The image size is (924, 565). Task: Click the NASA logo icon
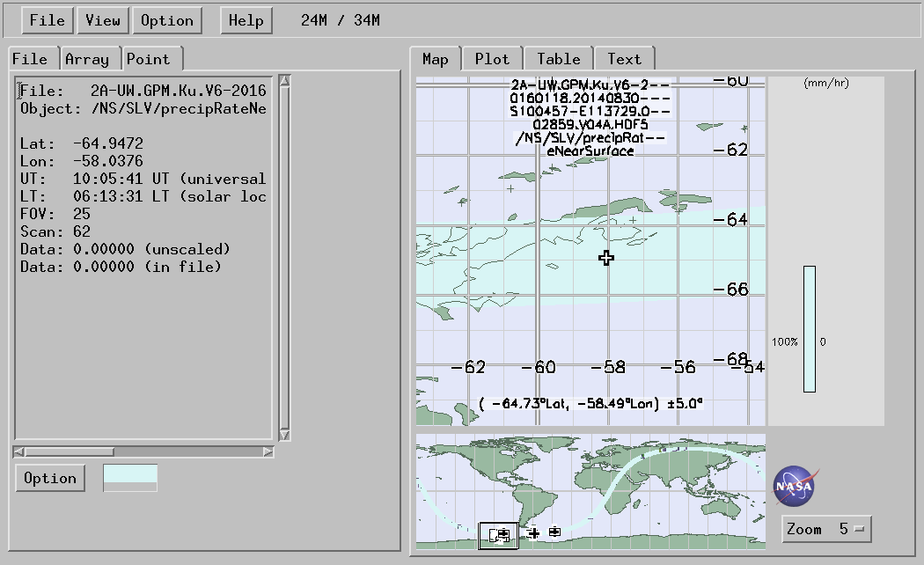pos(796,486)
